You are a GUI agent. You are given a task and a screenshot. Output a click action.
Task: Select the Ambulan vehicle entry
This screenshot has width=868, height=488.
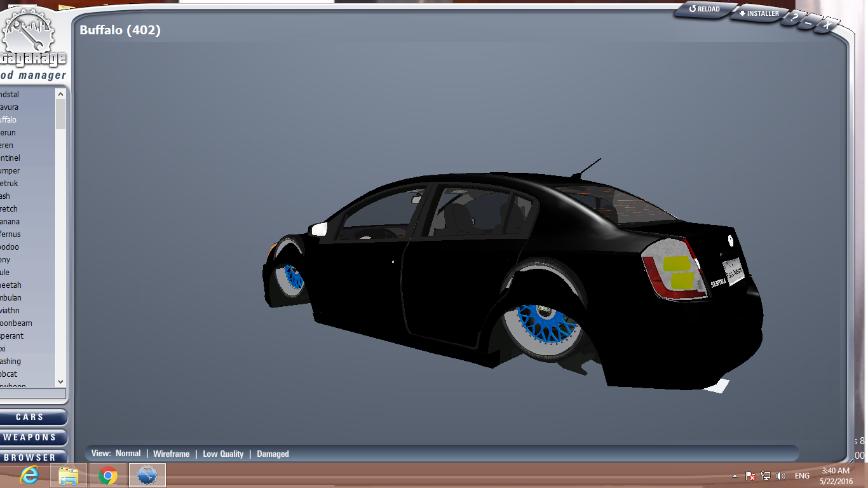[x=27, y=298]
